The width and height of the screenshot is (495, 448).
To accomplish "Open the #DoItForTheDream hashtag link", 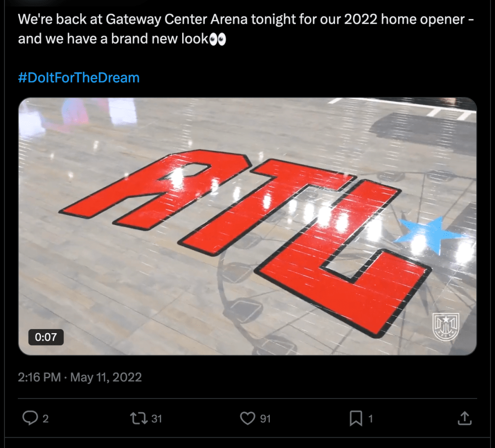I will (x=79, y=78).
